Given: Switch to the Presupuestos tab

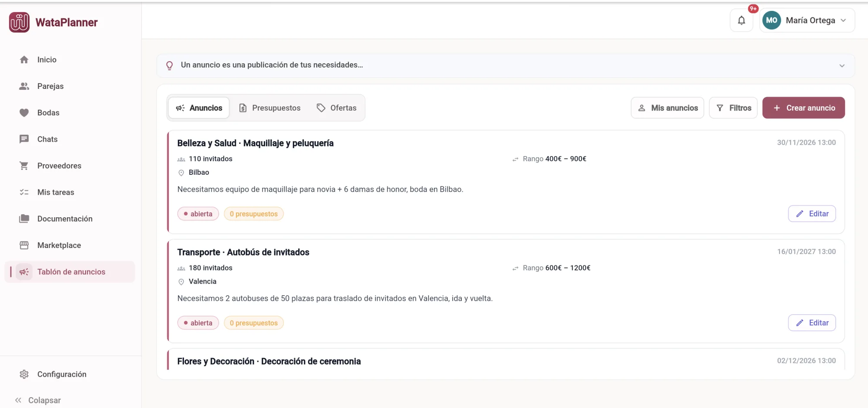Looking at the screenshot, I should click(270, 108).
